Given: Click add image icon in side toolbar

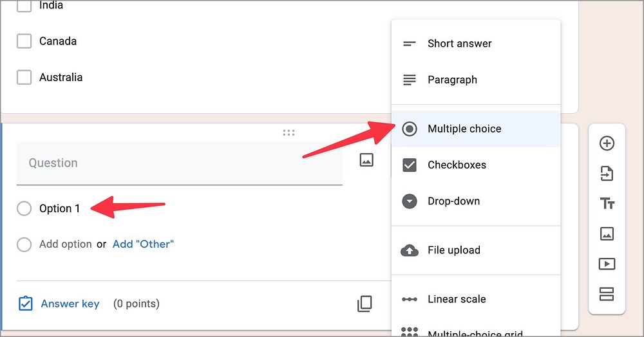Looking at the screenshot, I should point(607,234).
